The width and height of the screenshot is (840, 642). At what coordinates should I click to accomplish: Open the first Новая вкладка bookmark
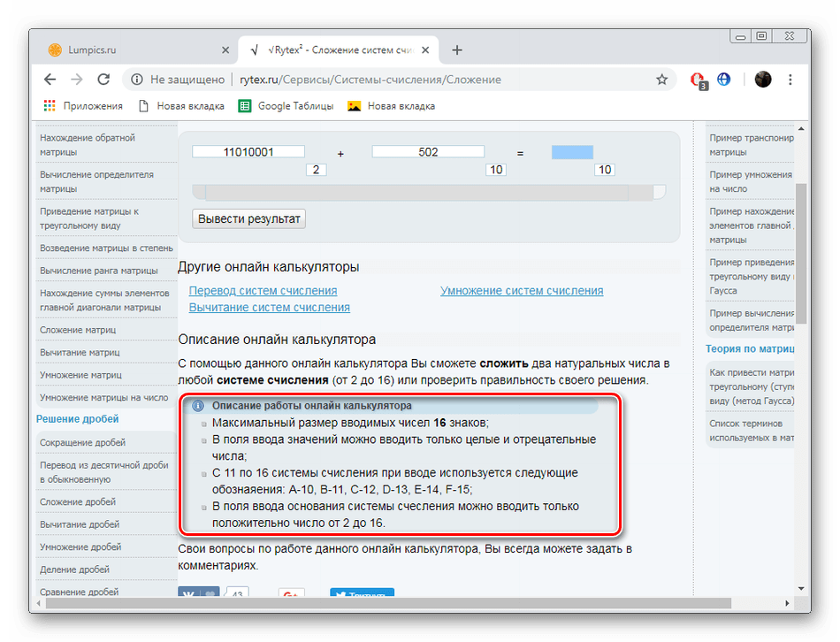181,106
